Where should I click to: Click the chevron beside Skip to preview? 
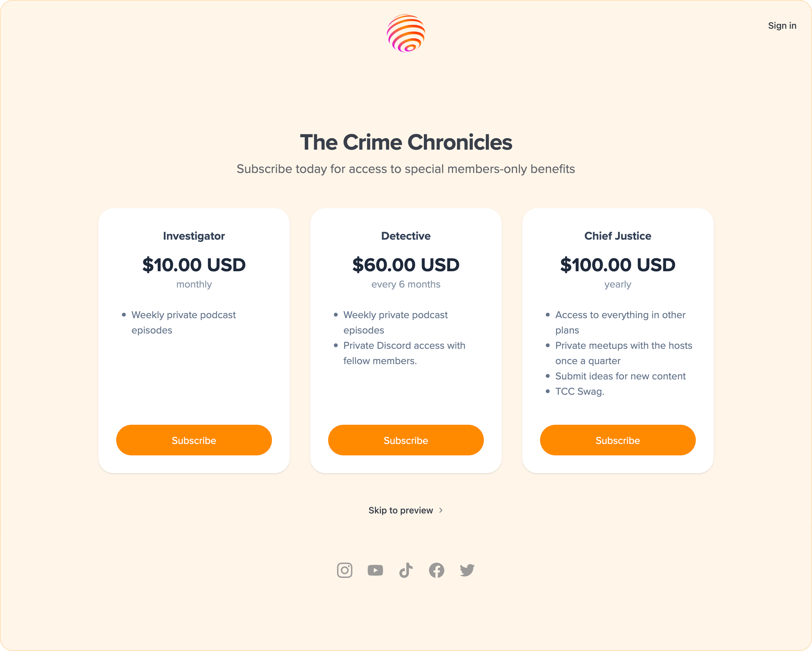coord(441,510)
